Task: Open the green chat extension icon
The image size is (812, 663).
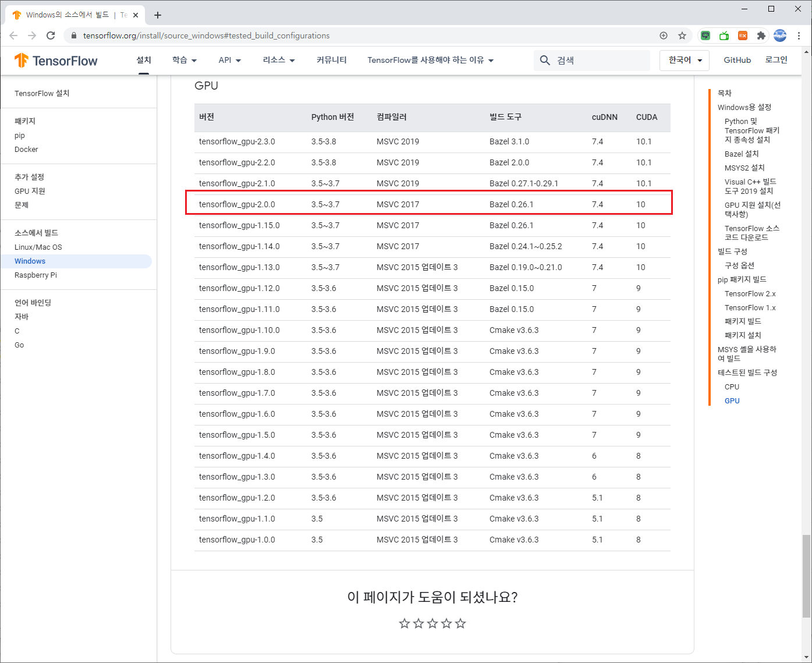Action: pyautogui.click(x=705, y=36)
